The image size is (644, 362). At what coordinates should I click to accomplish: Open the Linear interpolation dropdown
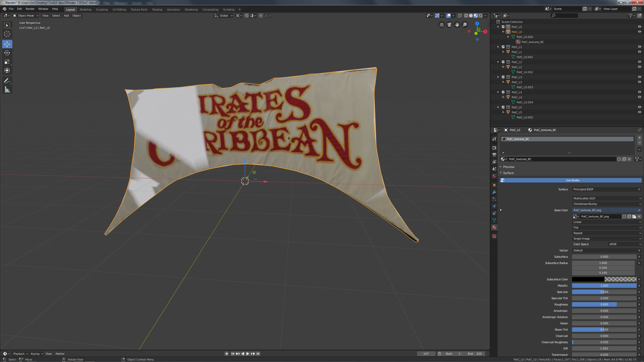pos(607,222)
